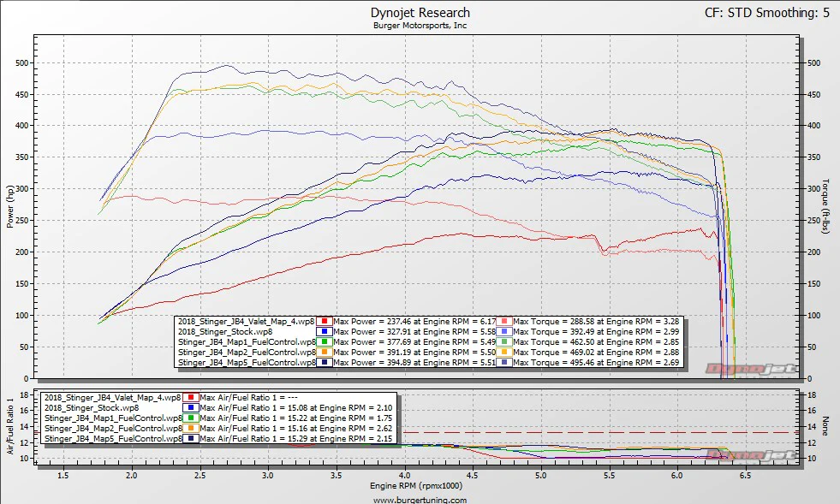The width and height of the screenshot is (840, 504).
Task: Click orange swatch next to Air/Fuel 15.16
Action: pyautogui.click(x=191, y=428)
